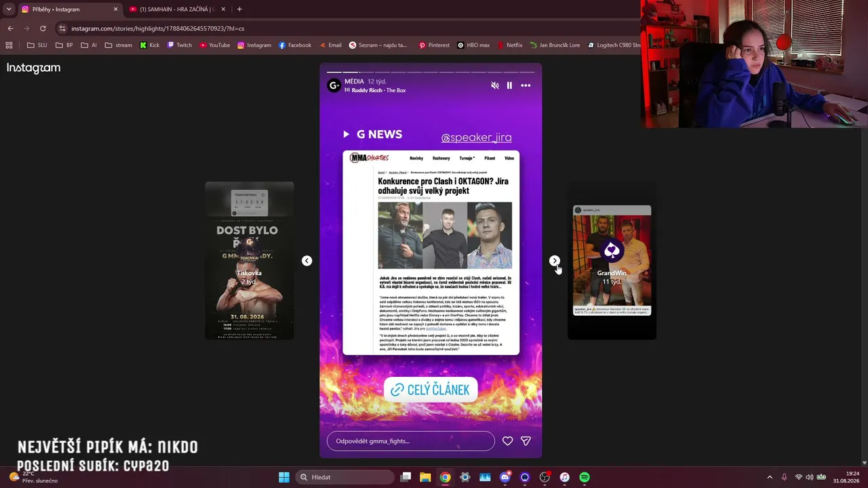Open the Seznam – najdu ta... bookmark
Screen dimensions: 868x488
tap(378, 45)
